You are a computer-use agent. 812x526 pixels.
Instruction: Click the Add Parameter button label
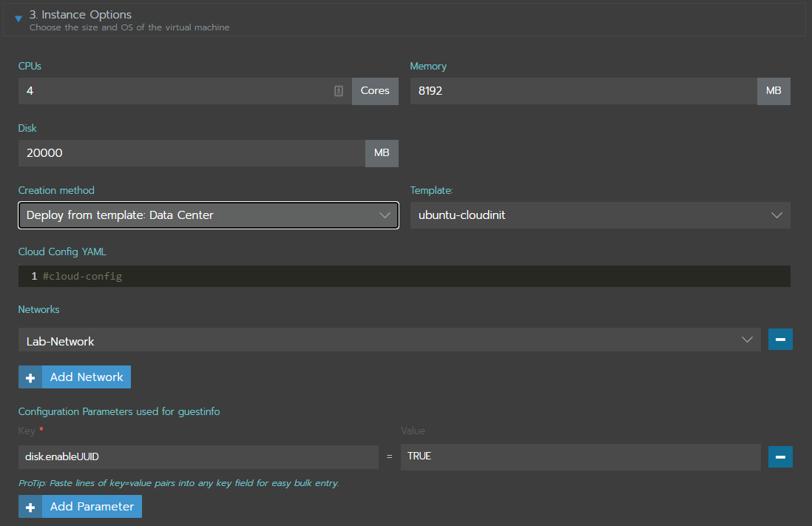click(x=92, y=507)
